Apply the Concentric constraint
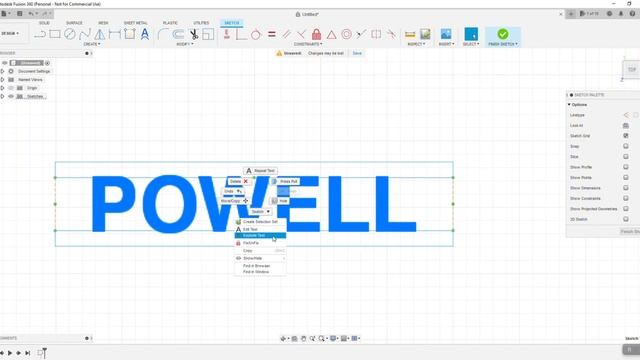 (x=346, y=34)
